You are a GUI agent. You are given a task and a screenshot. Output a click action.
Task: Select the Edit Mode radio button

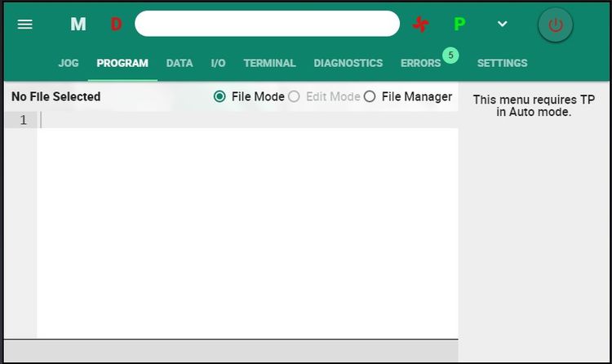tap(294, 96)
